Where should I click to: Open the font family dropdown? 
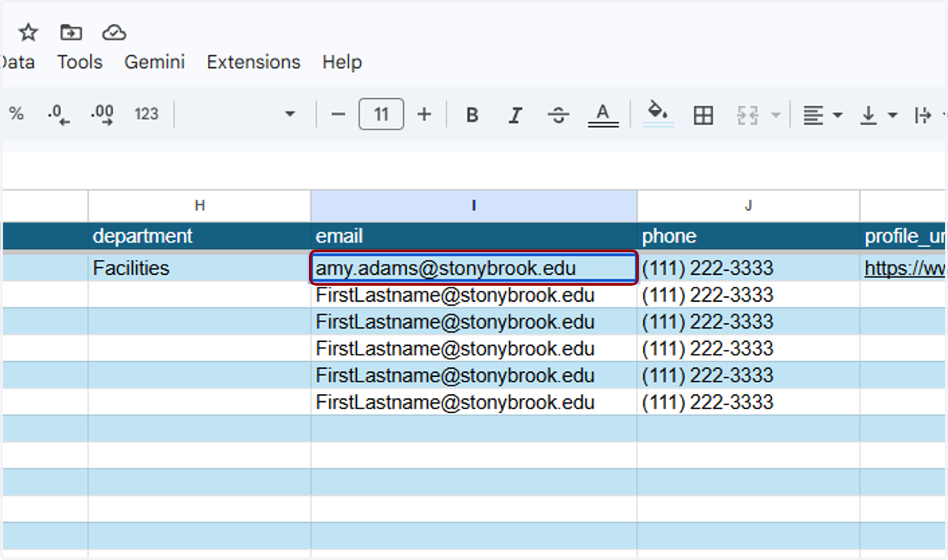(x=289, y=115)
